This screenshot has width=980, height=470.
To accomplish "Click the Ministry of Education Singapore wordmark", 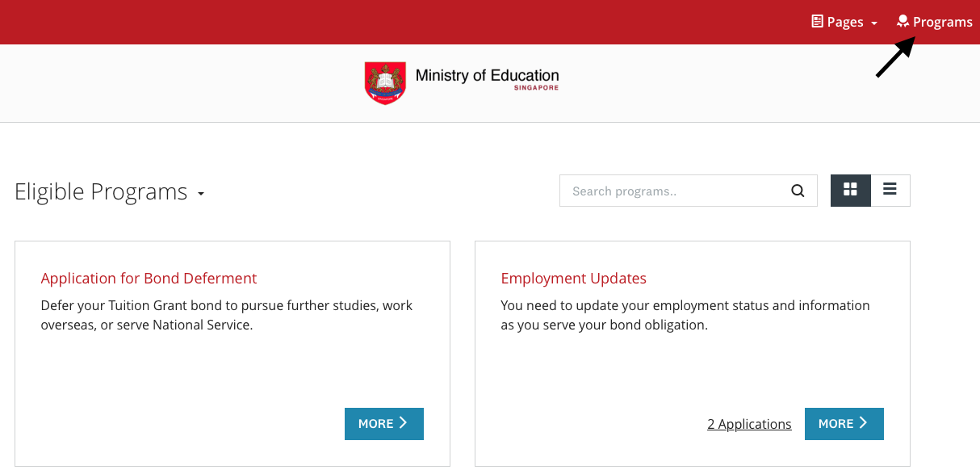I will coord(487,78).
